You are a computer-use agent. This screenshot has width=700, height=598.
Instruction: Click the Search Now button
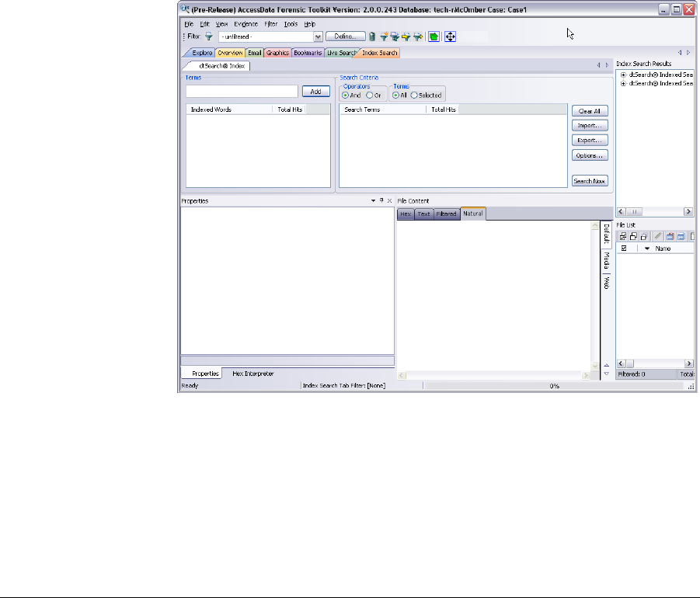pos(590,181)
